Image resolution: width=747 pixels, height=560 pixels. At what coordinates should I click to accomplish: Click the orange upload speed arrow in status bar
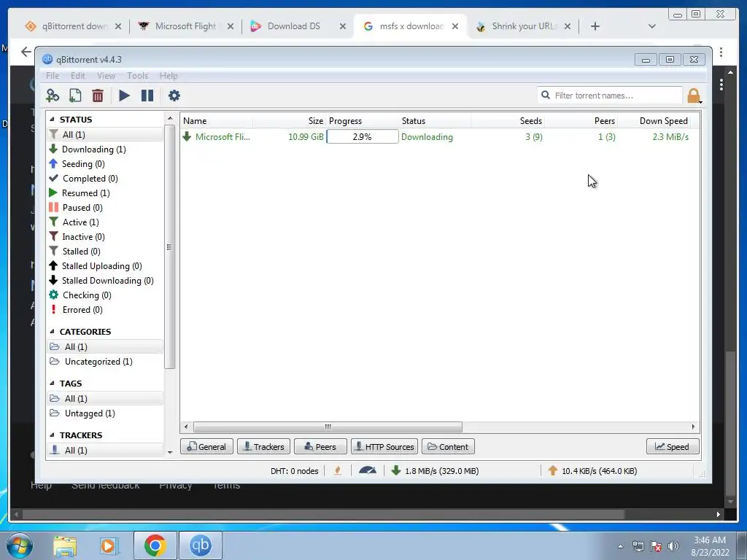click(x=553, y=471)
